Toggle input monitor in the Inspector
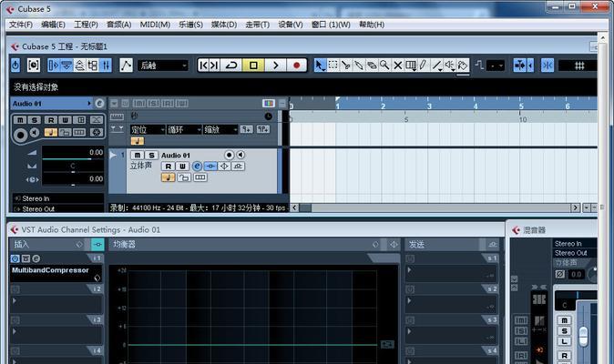 coord(35,133)
